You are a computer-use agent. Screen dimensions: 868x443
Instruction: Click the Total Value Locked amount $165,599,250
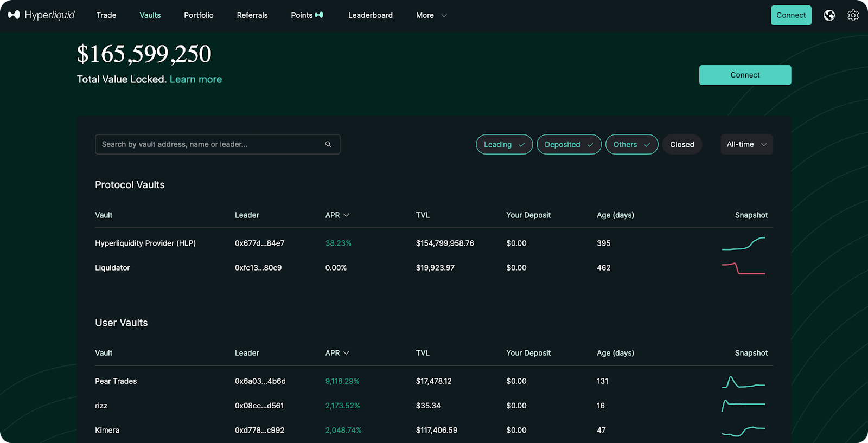144,54
